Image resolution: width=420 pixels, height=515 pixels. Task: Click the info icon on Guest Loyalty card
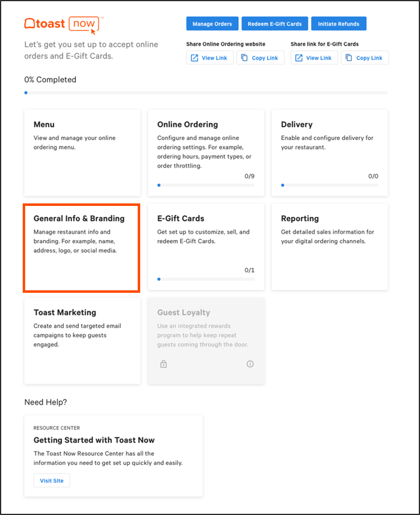click(x=250, y=364)
